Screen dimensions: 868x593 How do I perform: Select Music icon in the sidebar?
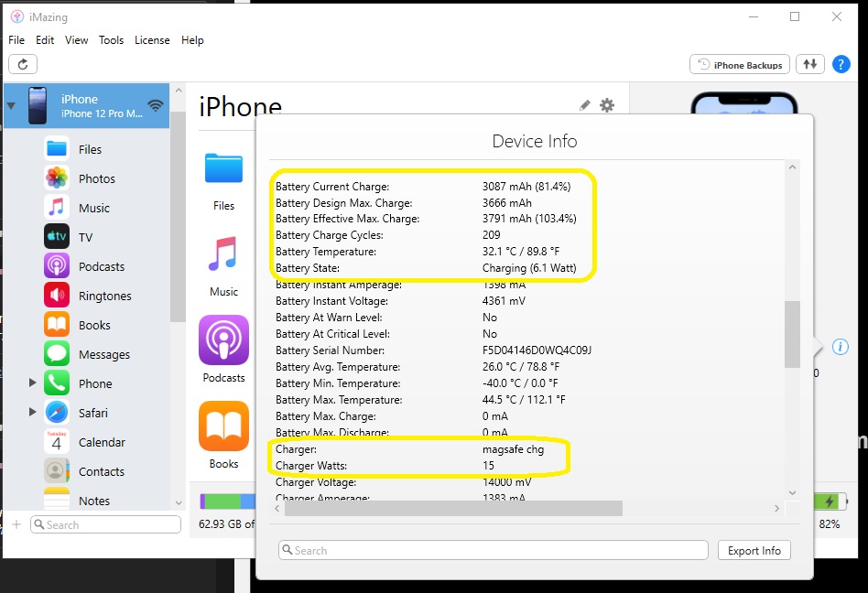pyautogui.click(x=57, y=208)
